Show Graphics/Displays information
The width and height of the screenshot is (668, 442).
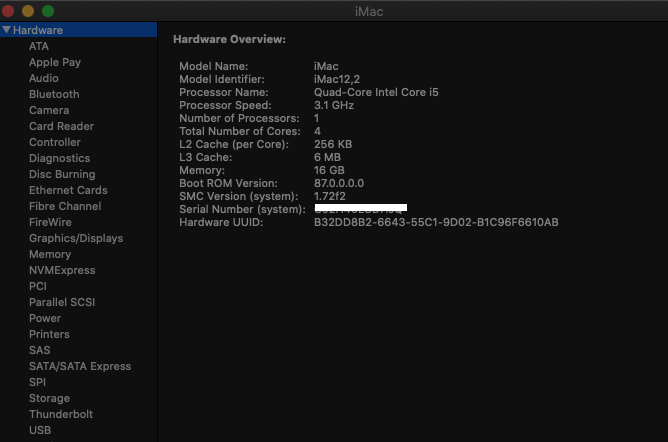coord(76,238)
